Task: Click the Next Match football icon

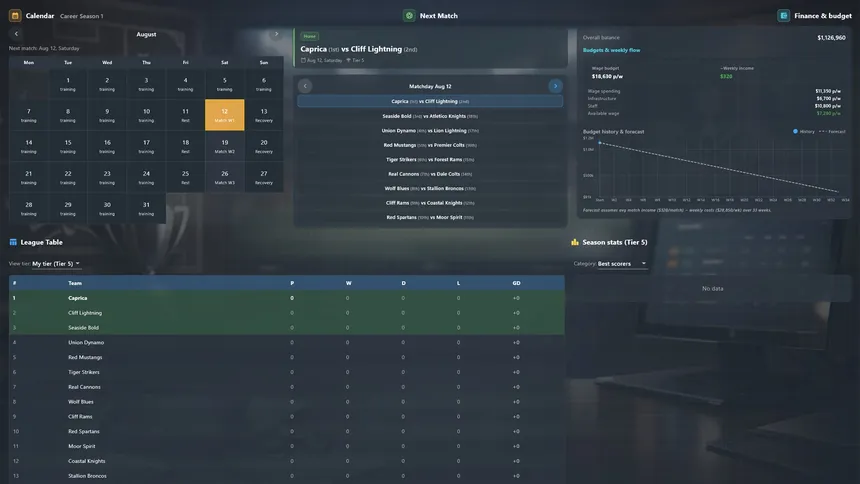Action: click(409, 16)
